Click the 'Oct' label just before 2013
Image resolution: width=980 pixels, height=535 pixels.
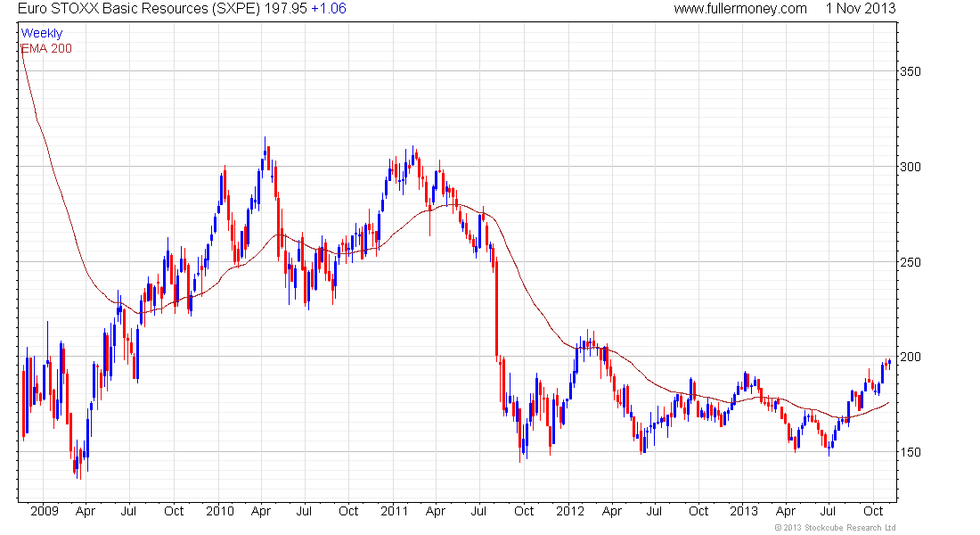pos(698,511)
